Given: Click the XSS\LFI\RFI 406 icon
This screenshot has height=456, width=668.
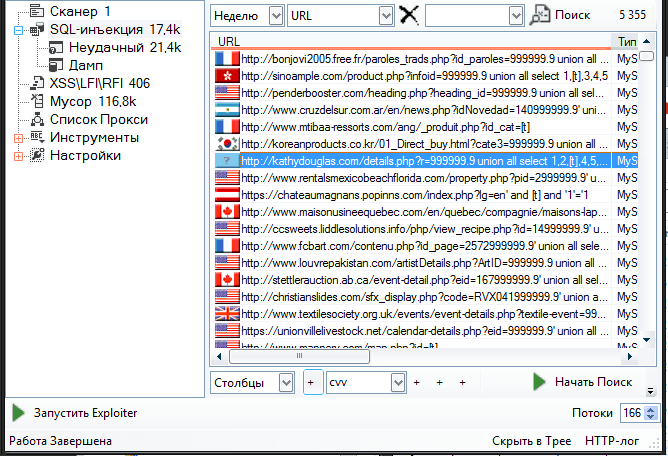Looking at the screenshot, I should pyautogui.click(x=37, y=83).
